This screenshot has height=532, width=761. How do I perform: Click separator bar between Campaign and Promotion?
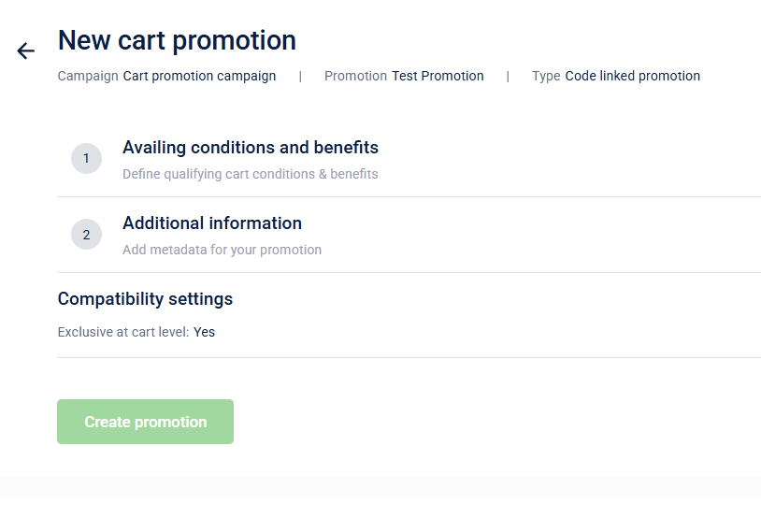300,77
